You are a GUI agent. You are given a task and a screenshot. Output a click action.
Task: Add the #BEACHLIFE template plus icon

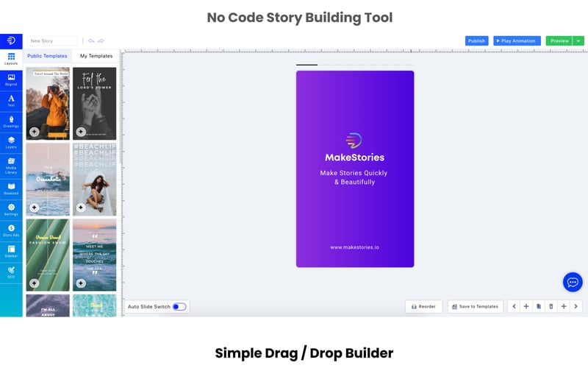[x=81, y=208]
